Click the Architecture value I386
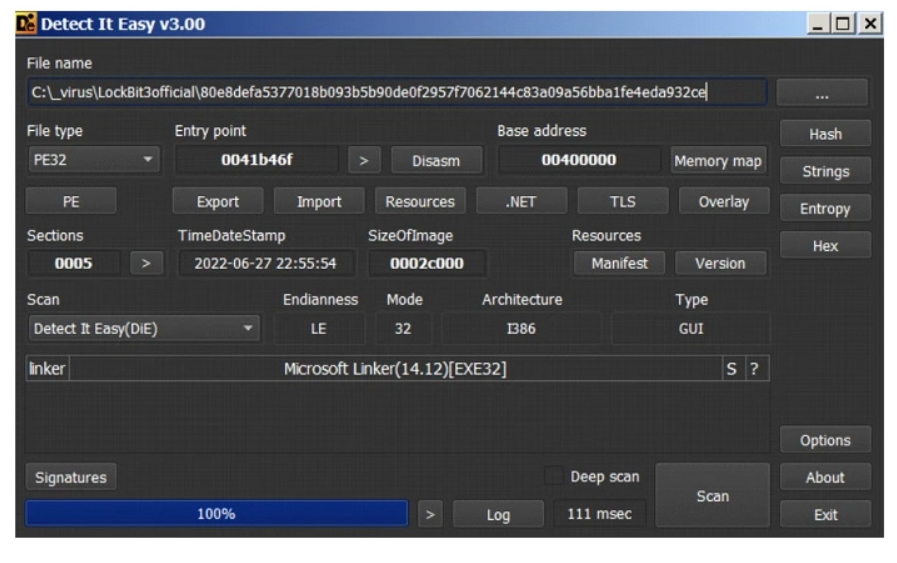 coord(521,328)
